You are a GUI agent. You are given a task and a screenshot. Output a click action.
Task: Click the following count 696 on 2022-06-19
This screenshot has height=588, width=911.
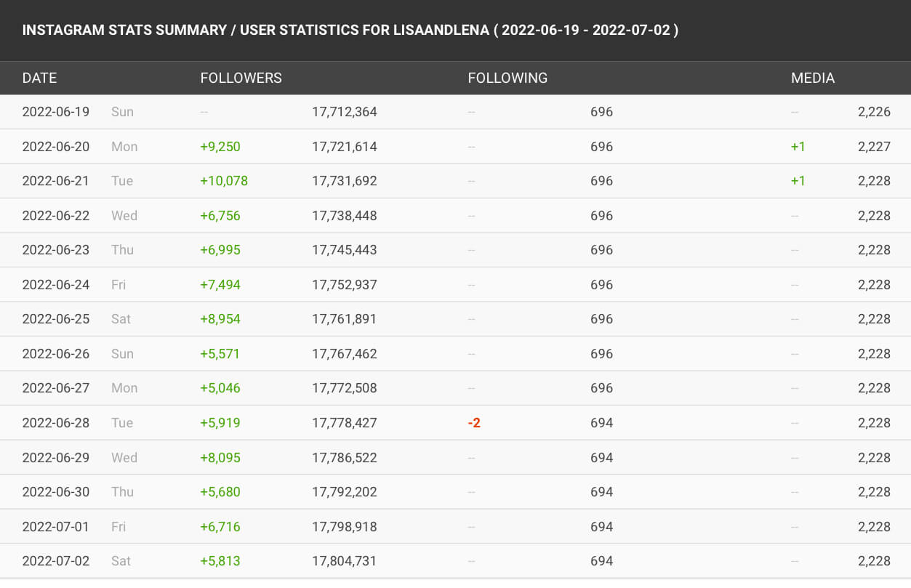pos(601,112)
